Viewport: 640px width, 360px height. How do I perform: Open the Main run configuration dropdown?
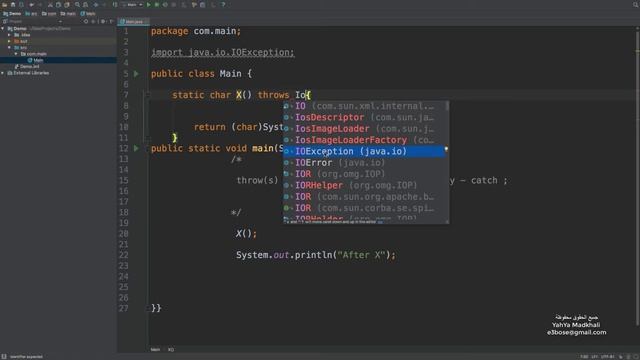tap(131, 4)
